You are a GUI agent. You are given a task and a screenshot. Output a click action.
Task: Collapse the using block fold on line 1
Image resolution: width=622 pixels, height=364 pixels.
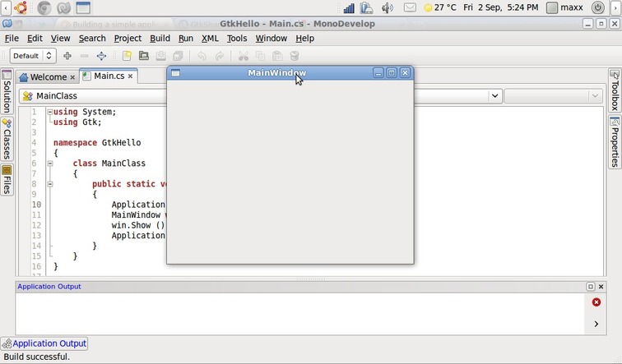coord(50,112)
